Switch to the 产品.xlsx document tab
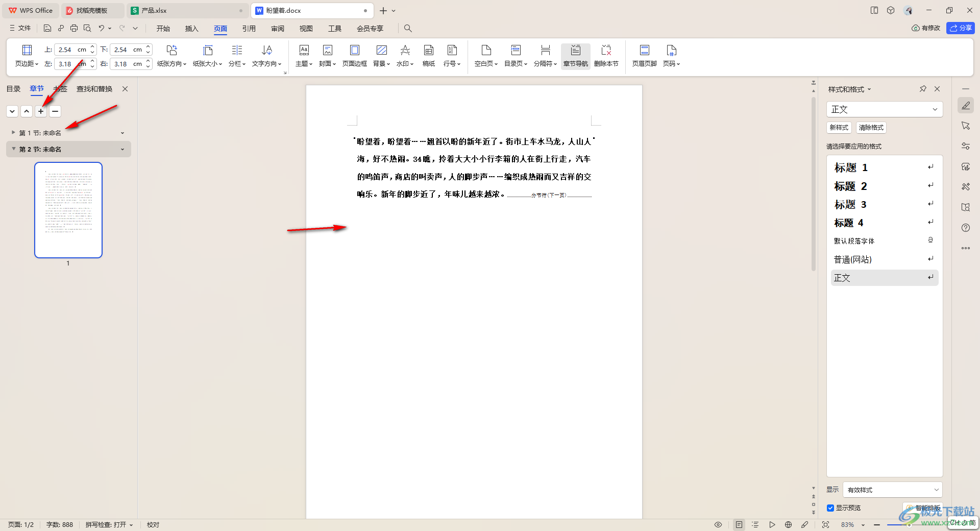 point(187,11)
